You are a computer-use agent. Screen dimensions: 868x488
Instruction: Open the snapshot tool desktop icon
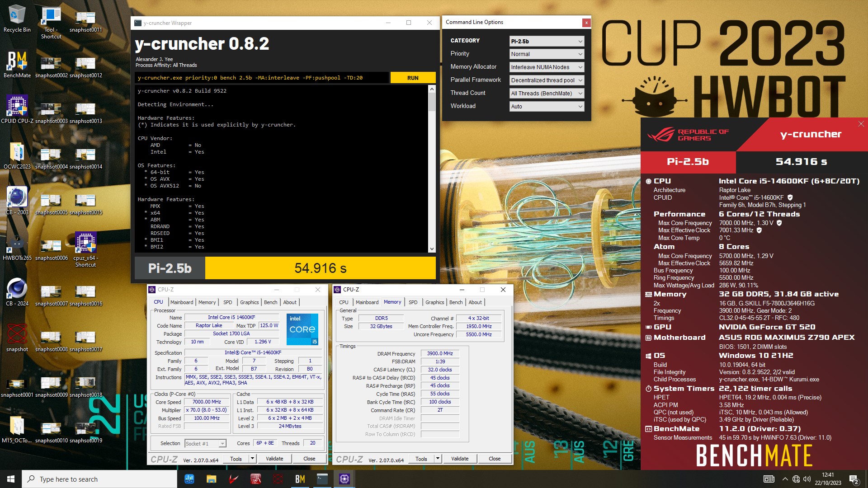pyautogui.click(x=17, y=338)
